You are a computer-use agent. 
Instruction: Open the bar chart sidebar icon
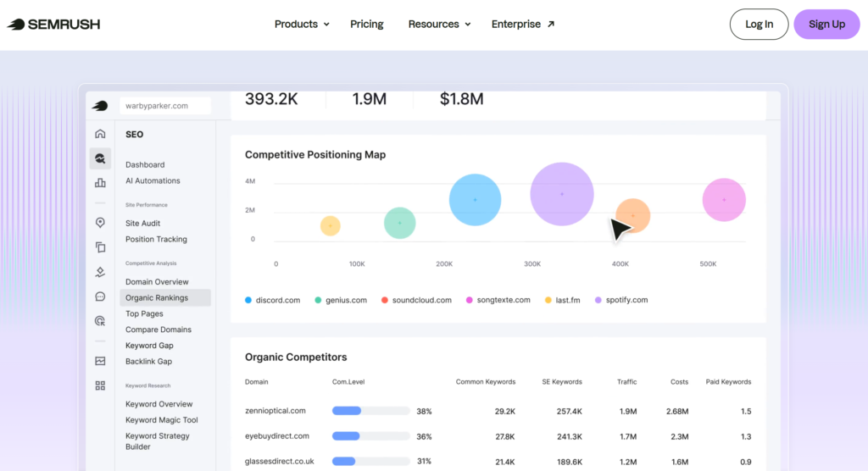[100, 182]
